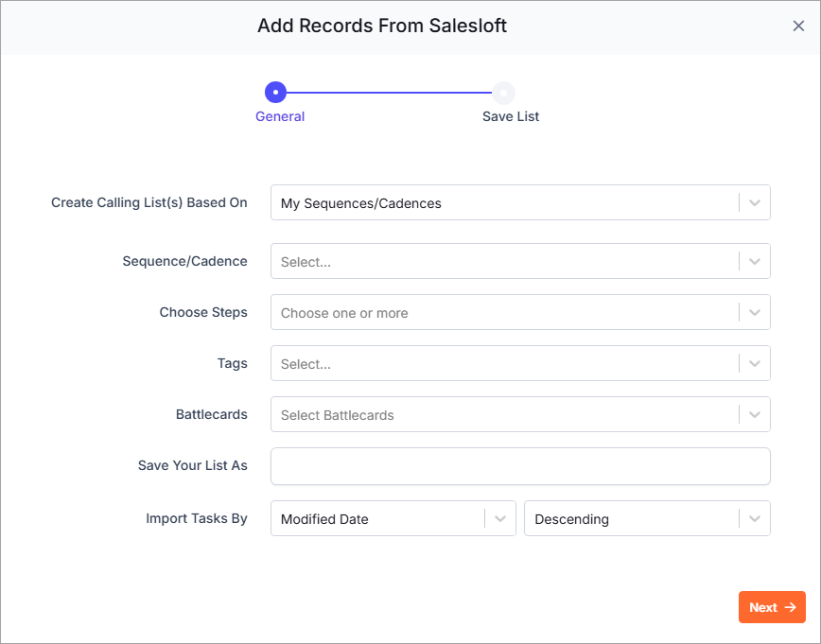Click the Sequence/Cadence chevron arrow
821x644 pixels.
click(755, 261)
